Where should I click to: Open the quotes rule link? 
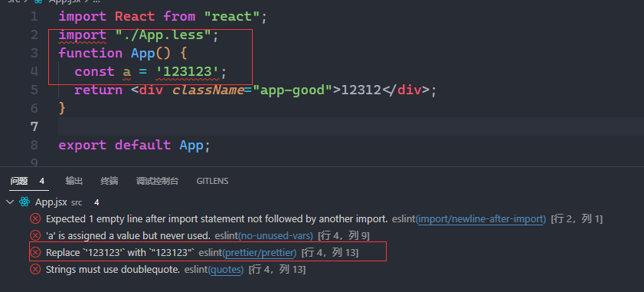pyautogui.click(x=227, y=270)
